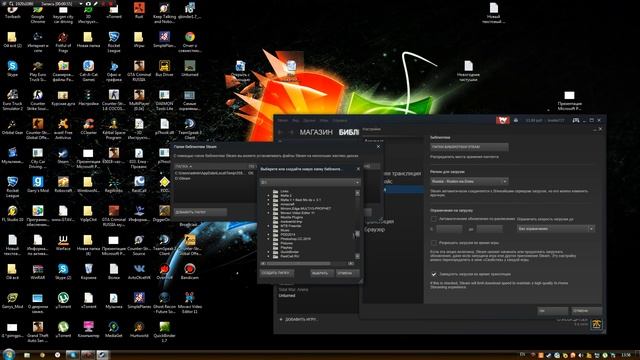
Task: Expand the Mafia 2 folder node
Action: (x=268, y=196)
